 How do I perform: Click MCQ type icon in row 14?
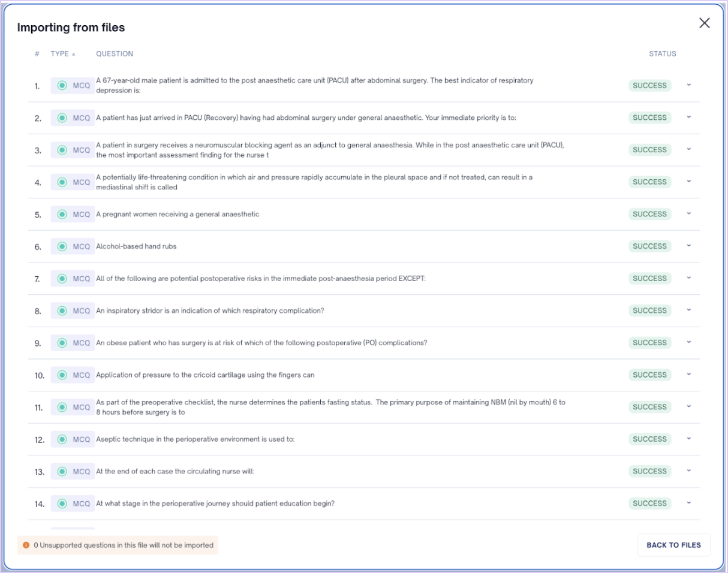click(x=62, y=504)
